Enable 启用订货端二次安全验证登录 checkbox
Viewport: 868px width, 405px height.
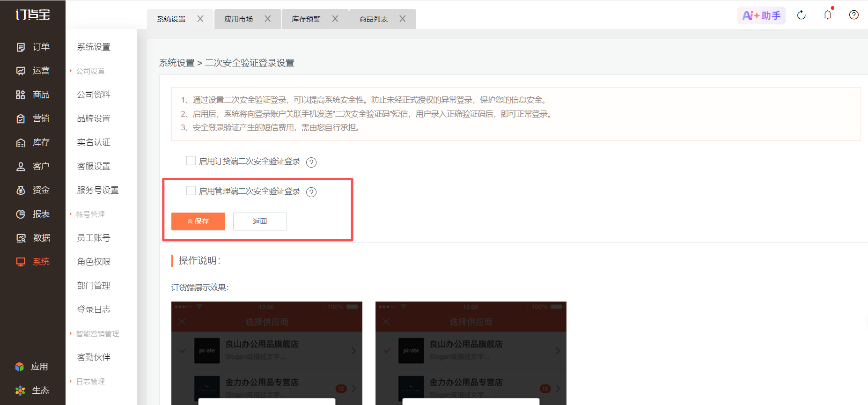tap(191, 161)
